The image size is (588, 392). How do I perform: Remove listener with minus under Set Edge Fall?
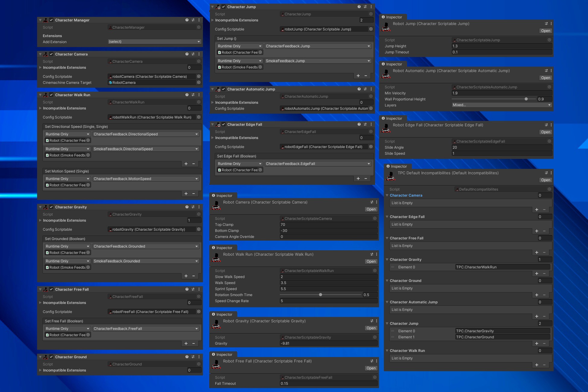coord(366,179)
